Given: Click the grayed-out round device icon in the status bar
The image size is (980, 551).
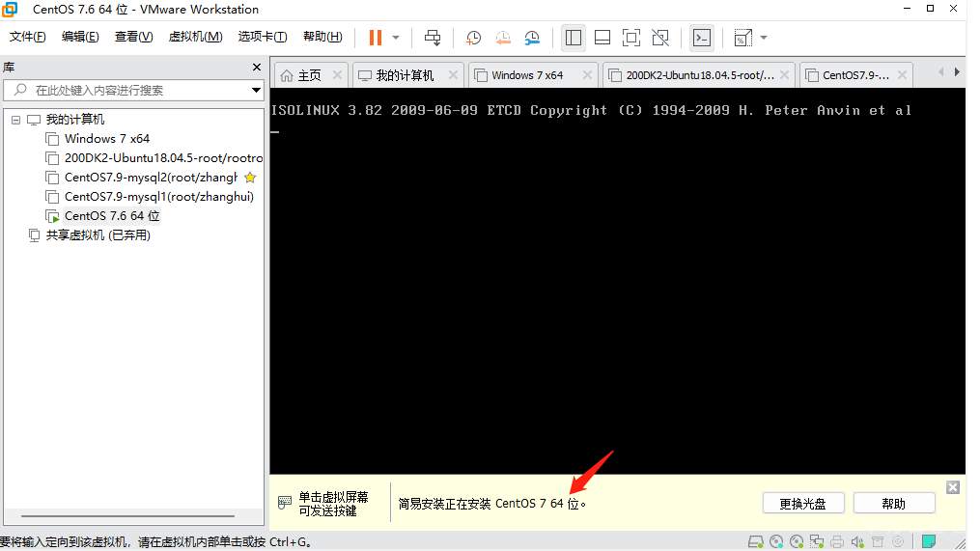Looking at the screenshot, I should click(898, 541).
